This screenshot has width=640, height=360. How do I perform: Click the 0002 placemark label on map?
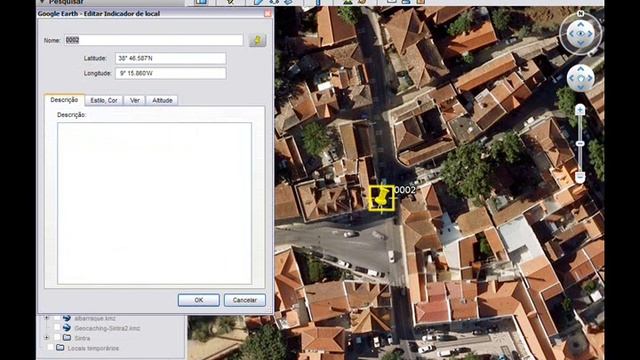pyautogui.click(x=405, y=190)
